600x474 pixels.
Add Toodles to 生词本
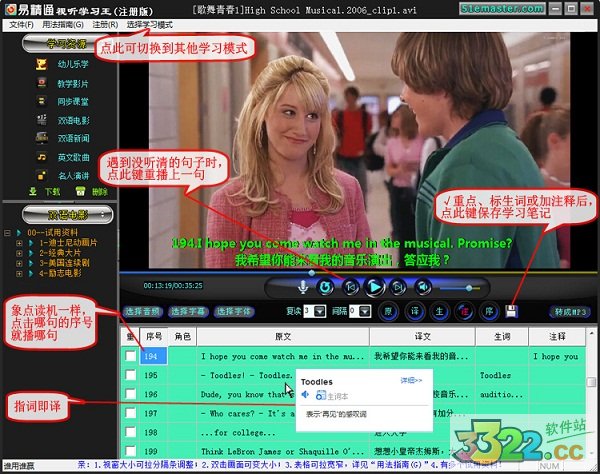click(x=332, y=396)
